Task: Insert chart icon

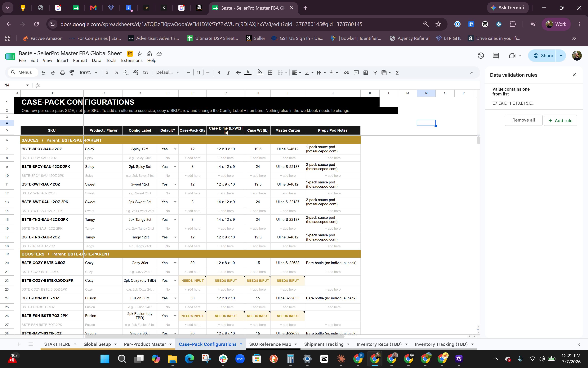Action: pos(365,72)
